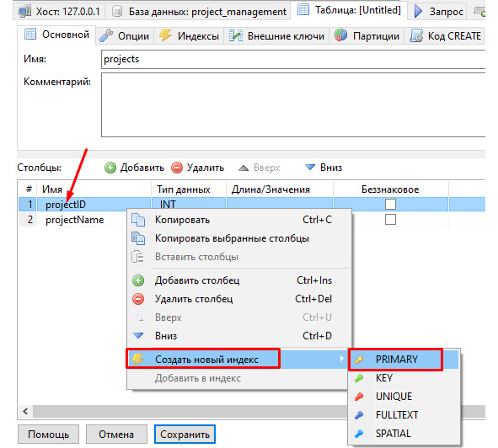Select the PRIMARY key icon in the submenu

point(359,360)
